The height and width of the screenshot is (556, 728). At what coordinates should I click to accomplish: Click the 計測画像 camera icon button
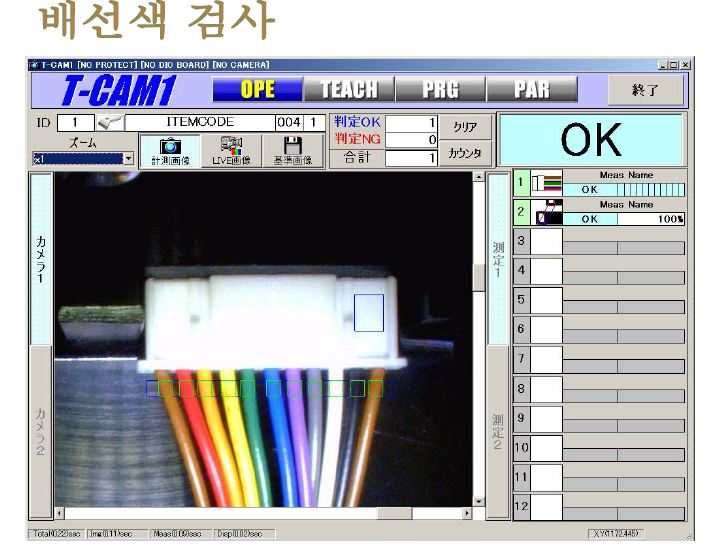(x=170, y=151)
